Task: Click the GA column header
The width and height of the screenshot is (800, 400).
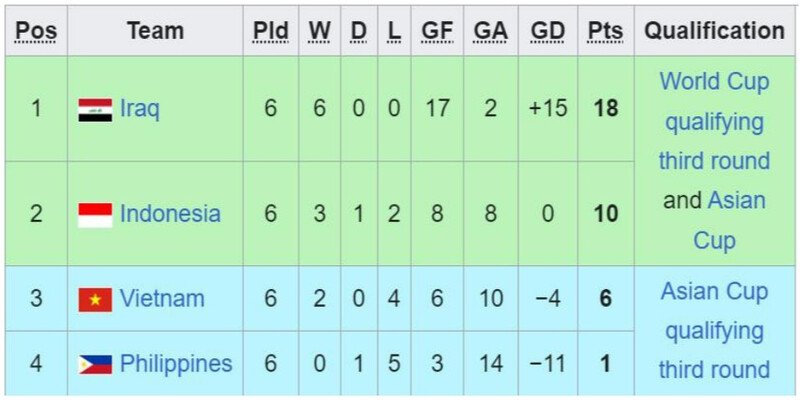Action: pos(490,31)
